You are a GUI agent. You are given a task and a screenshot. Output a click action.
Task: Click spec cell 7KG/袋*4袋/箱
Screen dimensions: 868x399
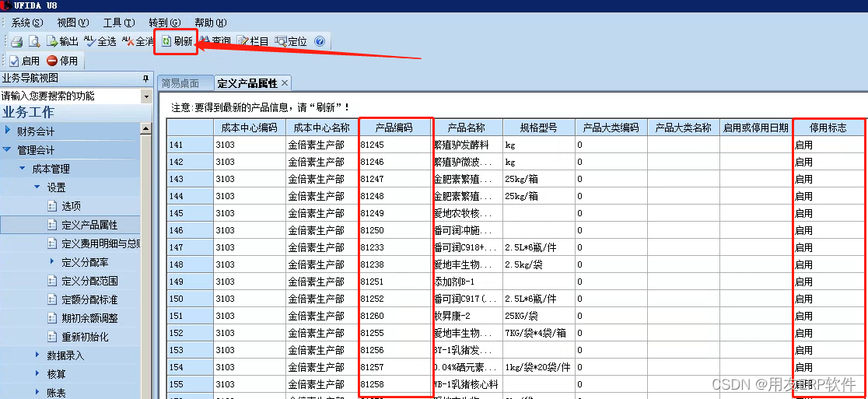pyautogui.click(x=539, y=333)
